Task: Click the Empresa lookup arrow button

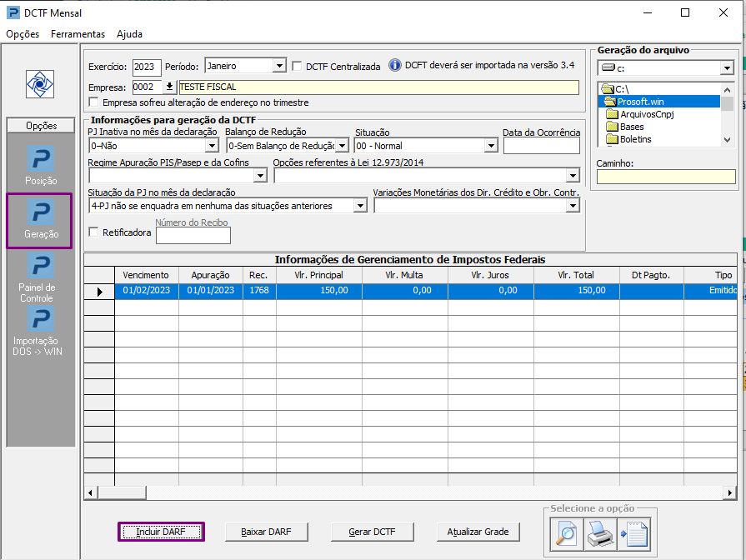Action: coord(169,87)
